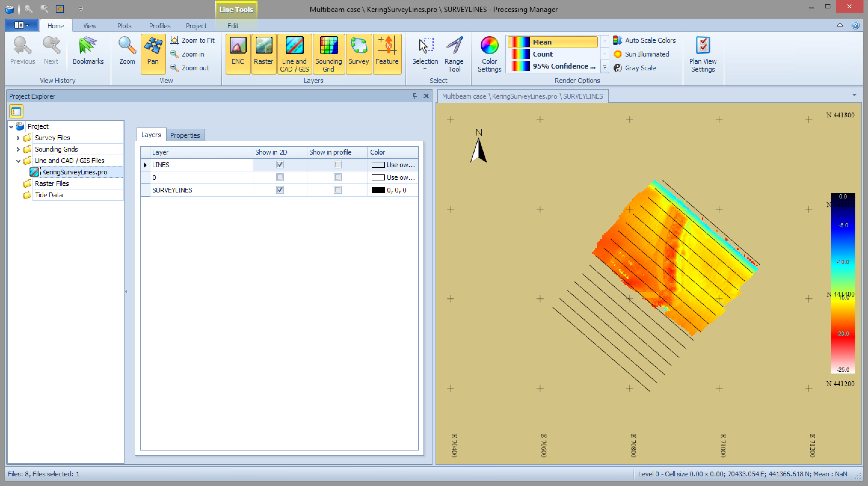Viewport: 868px width, 486px height.
Task: Switch to the Properties tab
Action: (x=185, y=135)
